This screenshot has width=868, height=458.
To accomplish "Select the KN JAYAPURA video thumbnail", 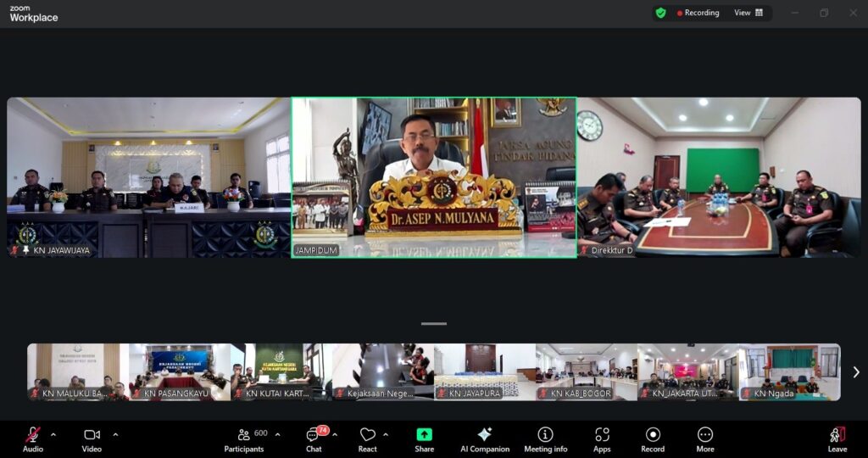I will coord(484,371).
